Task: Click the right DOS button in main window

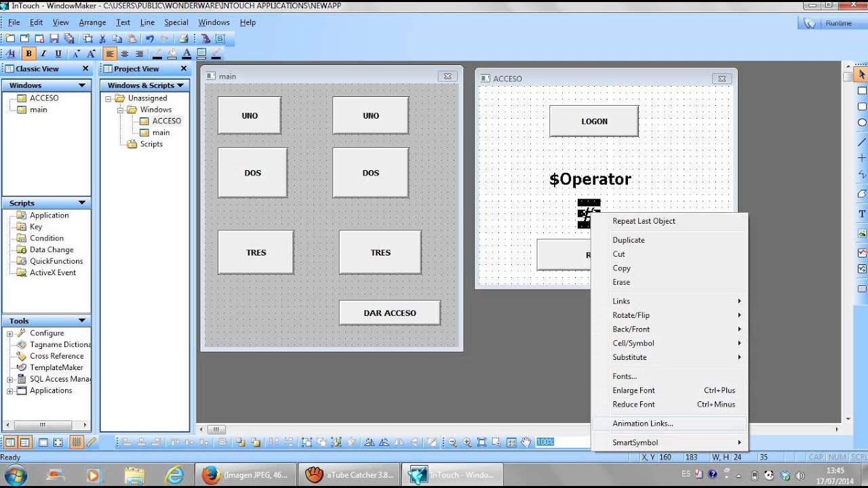Action: [370, 173]
